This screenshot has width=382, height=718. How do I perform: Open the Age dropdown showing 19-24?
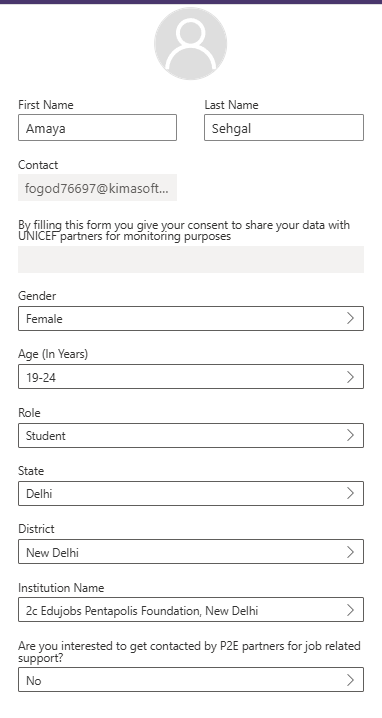[x=191, y=376]
